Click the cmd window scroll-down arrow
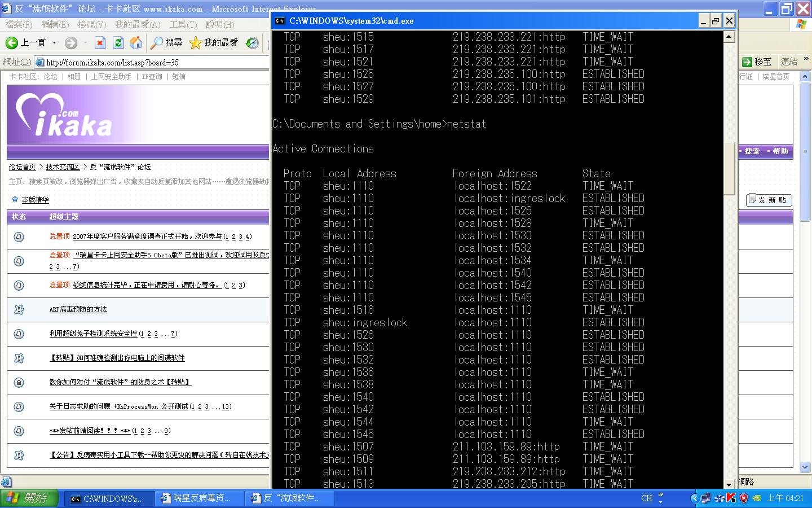 pyautogui.click(x=729, y=484)
